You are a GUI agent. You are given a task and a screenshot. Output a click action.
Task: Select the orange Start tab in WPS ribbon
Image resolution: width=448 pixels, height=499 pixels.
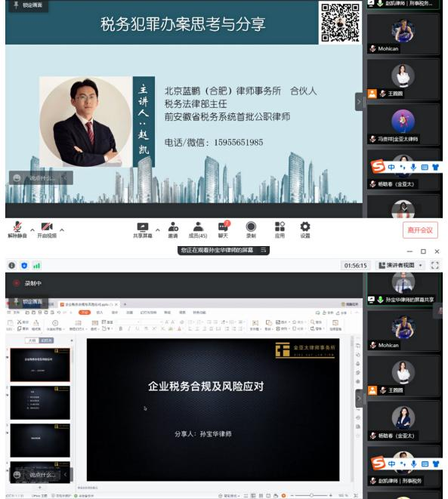[85, 313]
